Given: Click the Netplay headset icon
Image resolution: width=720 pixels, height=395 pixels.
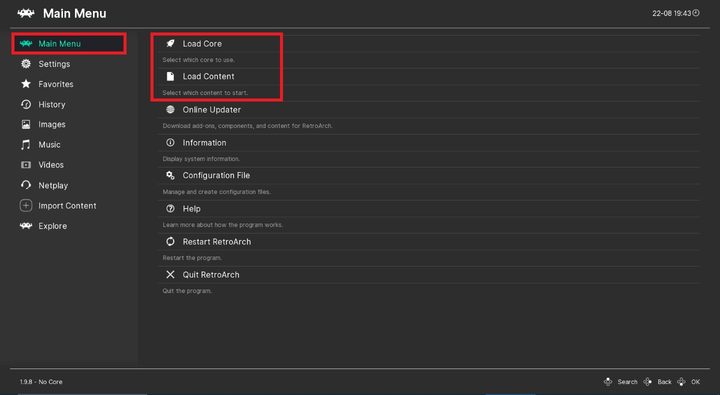Looking at the screenshot, I should (26, 185).
